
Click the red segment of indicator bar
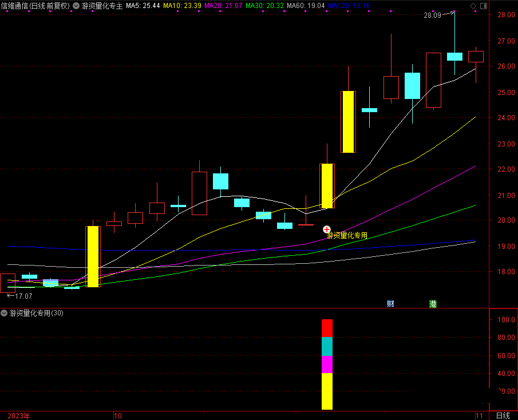(327, 328)
